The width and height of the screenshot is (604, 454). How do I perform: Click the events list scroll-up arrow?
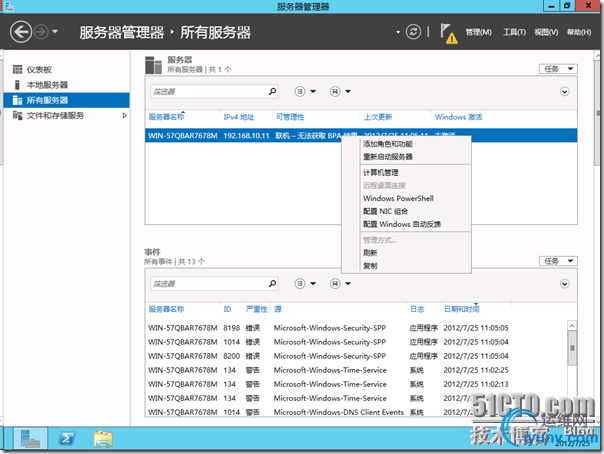pyautogui.click(x=572, y=326)
